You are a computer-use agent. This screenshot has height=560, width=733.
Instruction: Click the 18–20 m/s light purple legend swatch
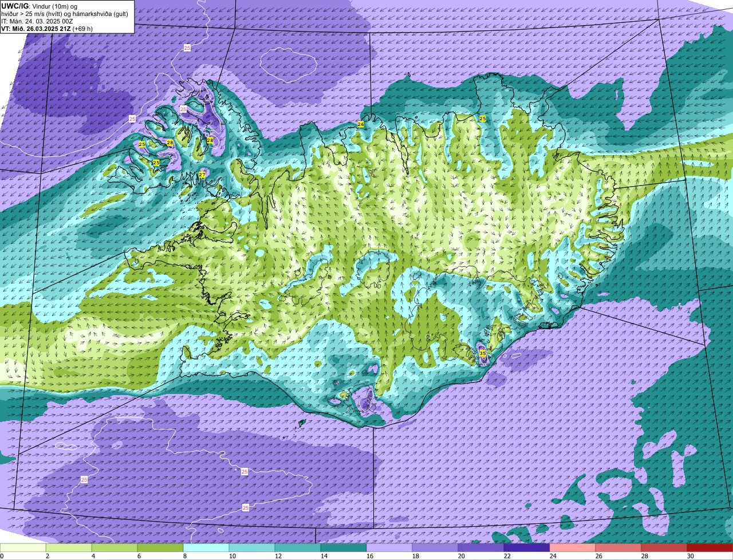435,547
